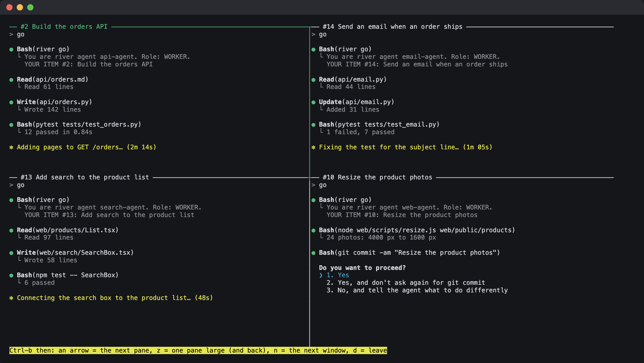Click 'You are river agent web-agent. Role: WORKER.' line
The width and height of the screenshot is (644, 363).
pos(409,207)
